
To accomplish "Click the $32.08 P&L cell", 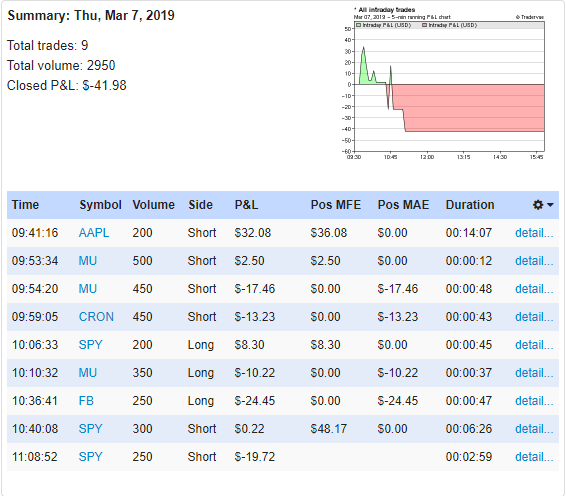I will (x=252, y=233).
